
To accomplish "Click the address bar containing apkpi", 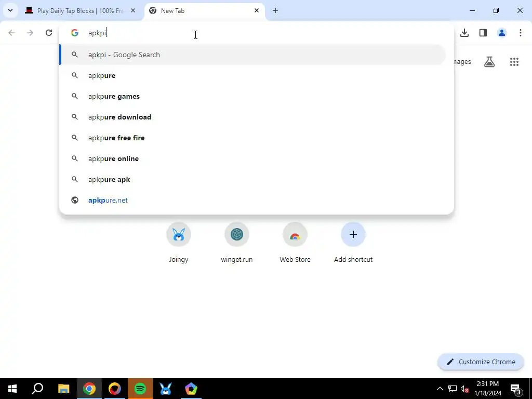I will coord(257,33).
